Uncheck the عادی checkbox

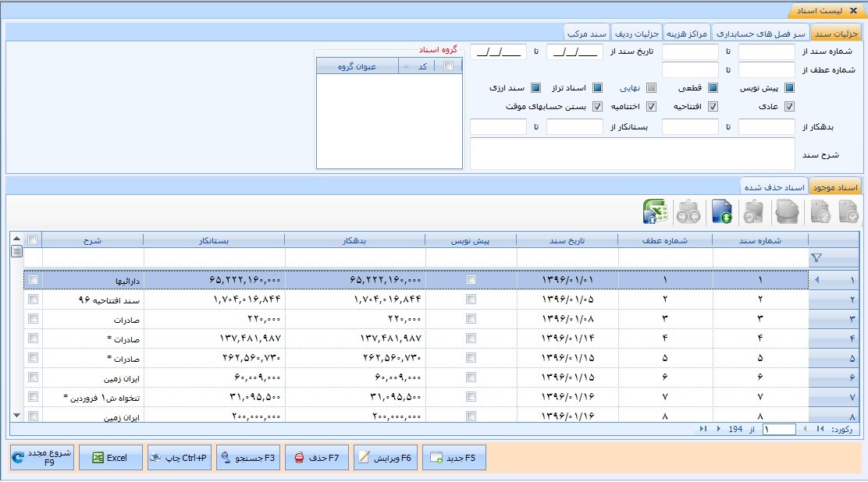tap(789, 106)
